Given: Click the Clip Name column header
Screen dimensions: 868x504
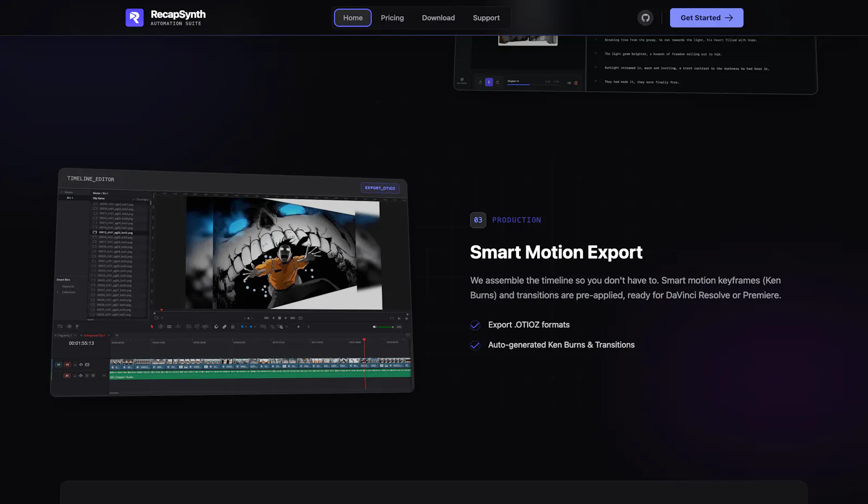Looking at the screenshot, I should click(x=99, y=199).
